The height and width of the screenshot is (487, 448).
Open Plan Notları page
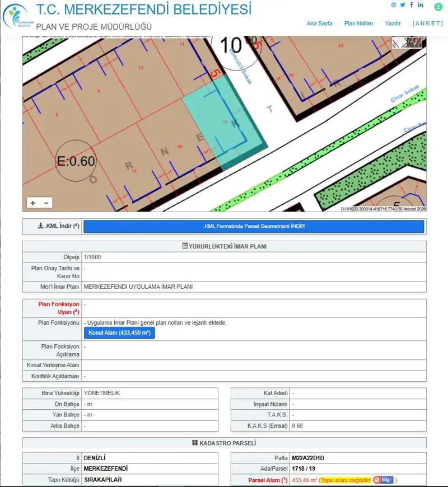(358, 24)
